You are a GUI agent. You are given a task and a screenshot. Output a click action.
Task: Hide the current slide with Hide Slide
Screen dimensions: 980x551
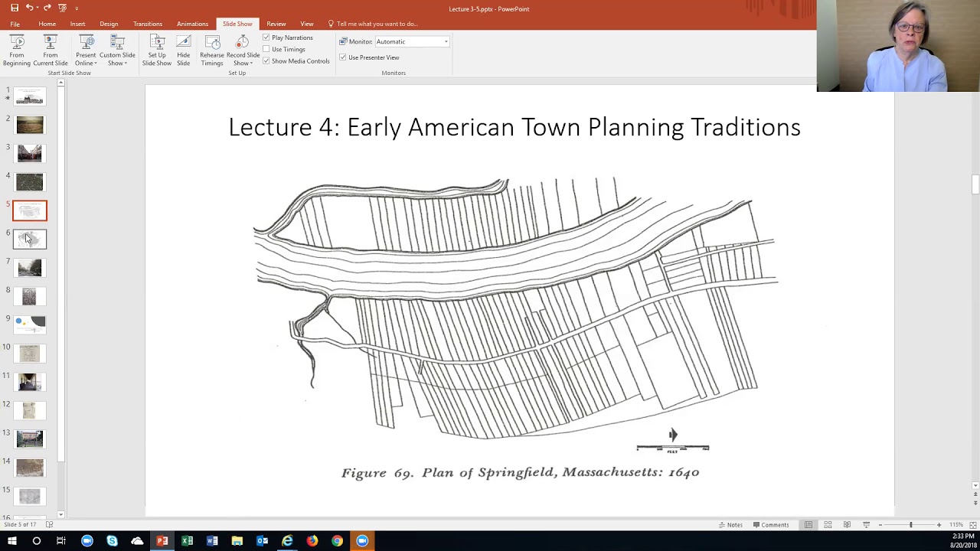tap(183, 49)
